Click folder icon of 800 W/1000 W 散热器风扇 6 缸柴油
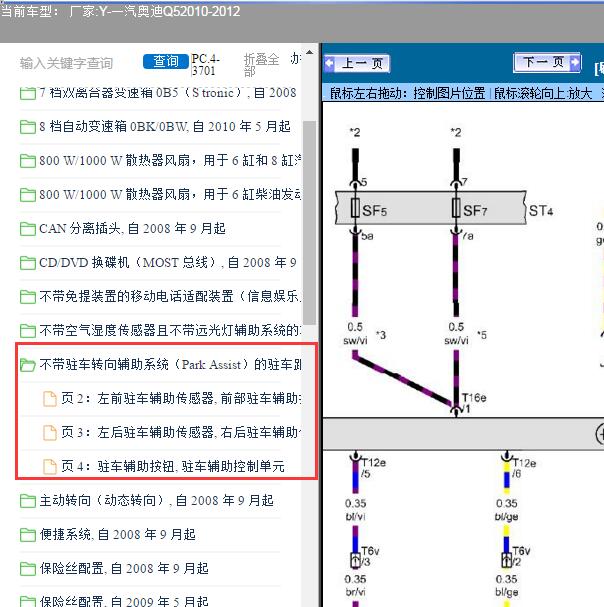 [x=28, y=195]
